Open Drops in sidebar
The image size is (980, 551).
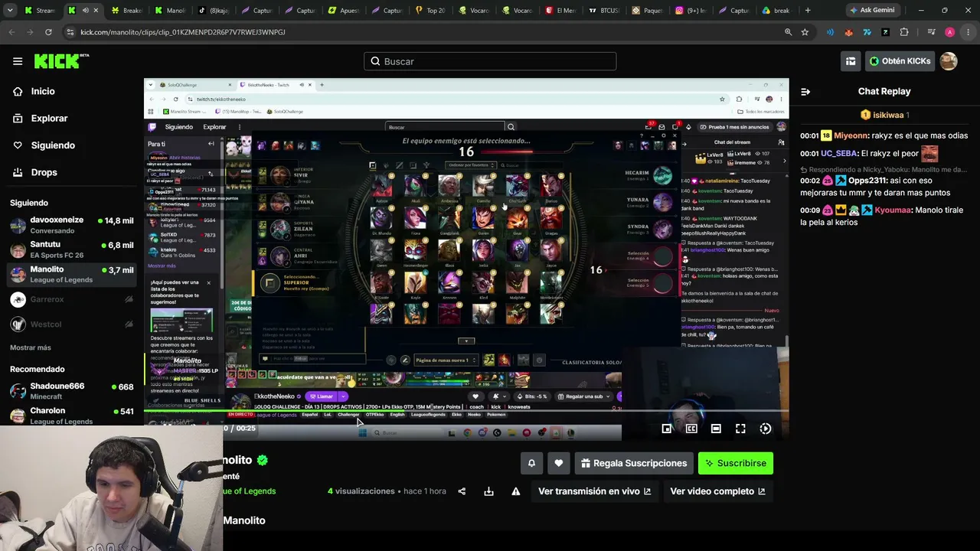pos(44,172)
